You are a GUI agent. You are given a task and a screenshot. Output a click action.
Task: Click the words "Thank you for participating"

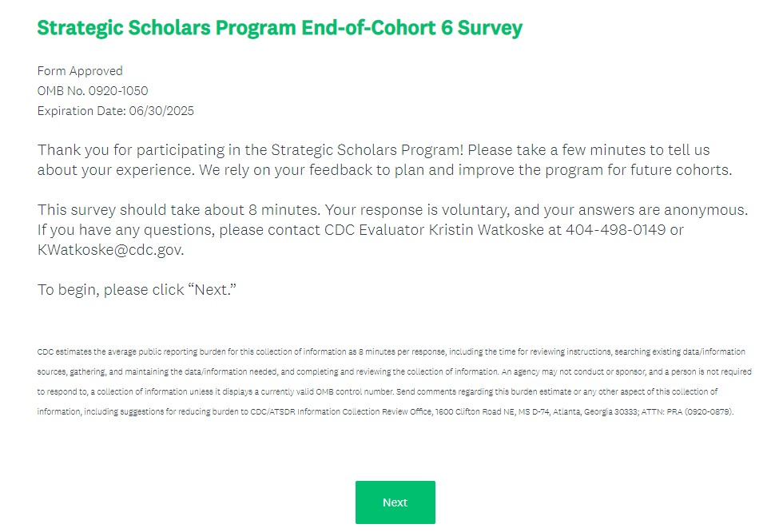pyautogui.click(x=126, y=150)
